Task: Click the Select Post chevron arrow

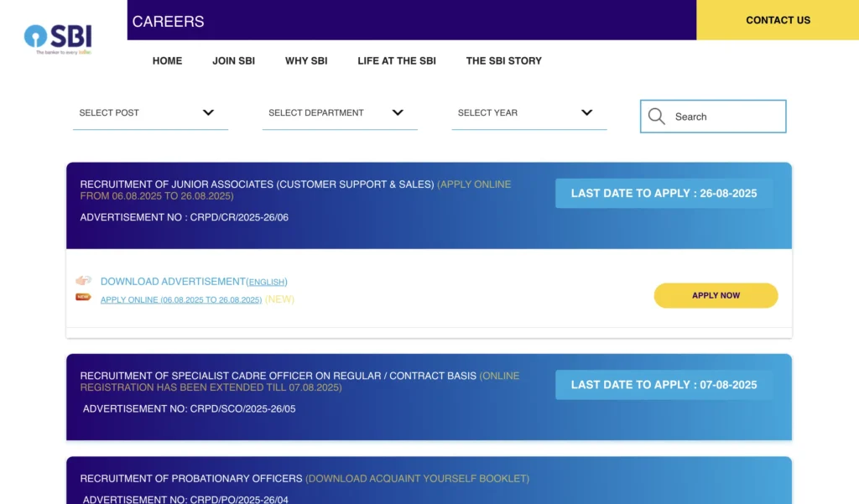Action: 208,112
